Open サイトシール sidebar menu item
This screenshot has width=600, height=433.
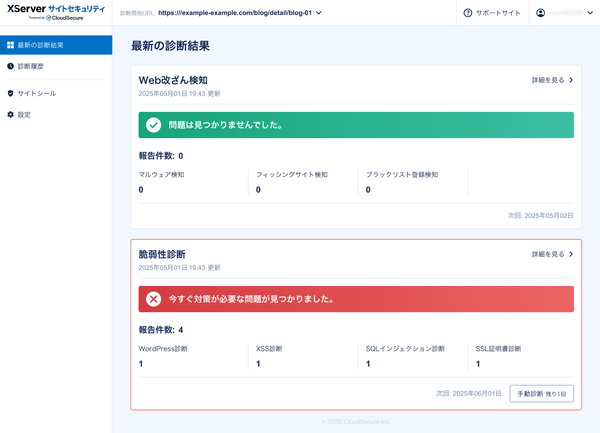pyautogui.click(x=37, y=93)
